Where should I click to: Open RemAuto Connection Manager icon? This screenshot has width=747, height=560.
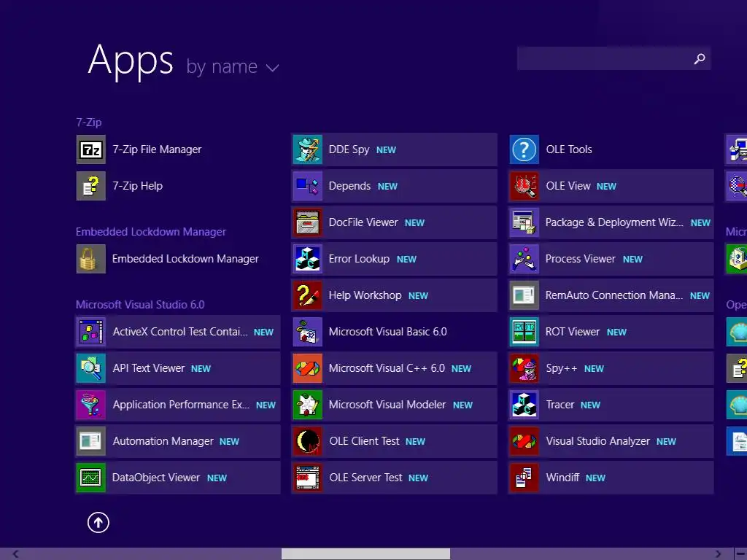pos(525,295)
